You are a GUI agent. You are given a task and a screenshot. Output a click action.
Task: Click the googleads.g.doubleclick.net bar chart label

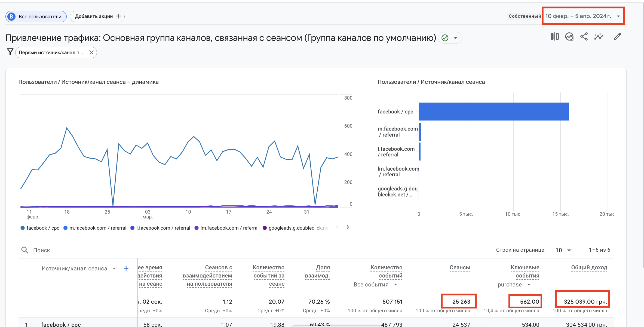coord(397,192)
